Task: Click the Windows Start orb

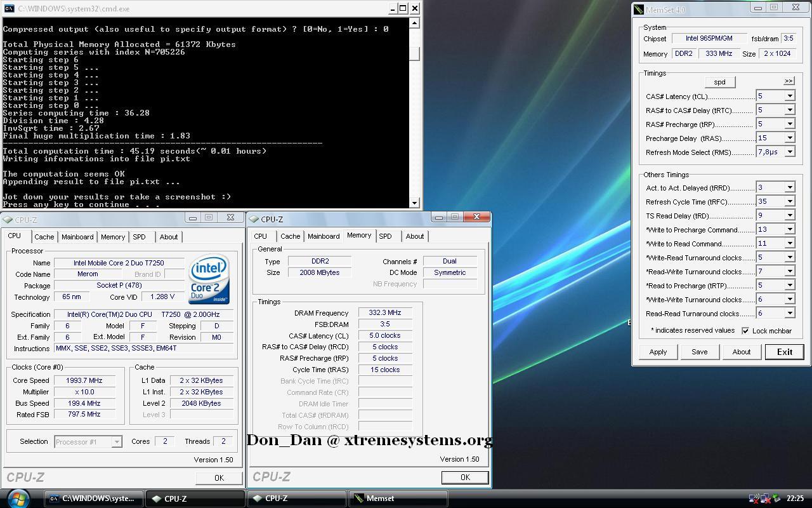Action: click(18, 498)
